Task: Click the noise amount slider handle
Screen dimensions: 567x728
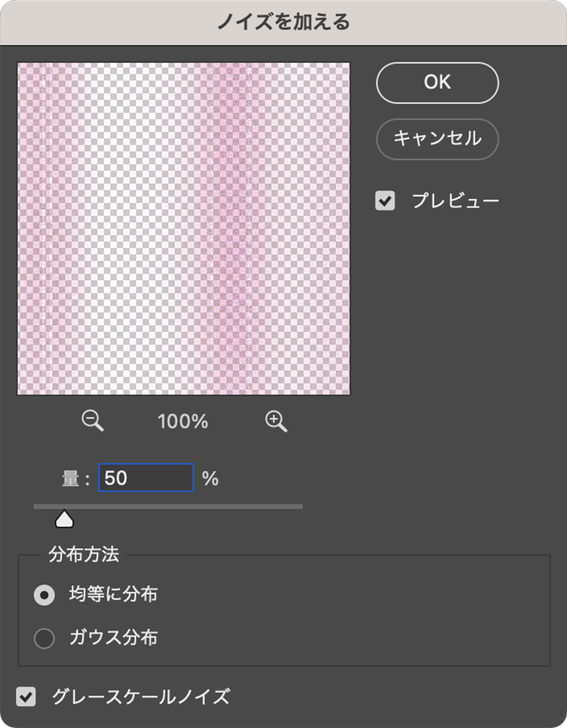Action: coord(64,520)
